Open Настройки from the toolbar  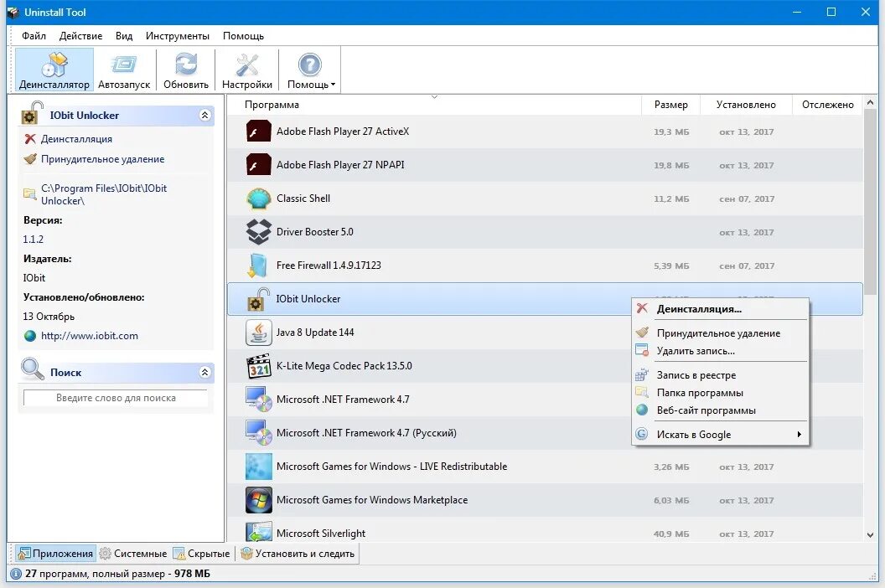click(x=246, y=70)
